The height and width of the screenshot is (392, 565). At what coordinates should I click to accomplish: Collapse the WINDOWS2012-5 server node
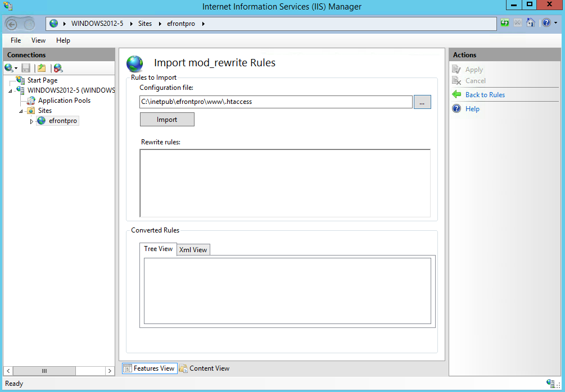[11, 91]
